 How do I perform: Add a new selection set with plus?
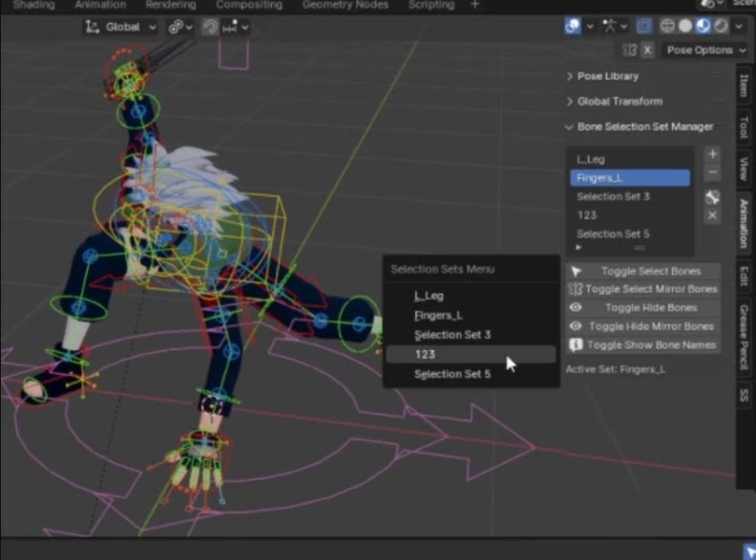point(713,155)
